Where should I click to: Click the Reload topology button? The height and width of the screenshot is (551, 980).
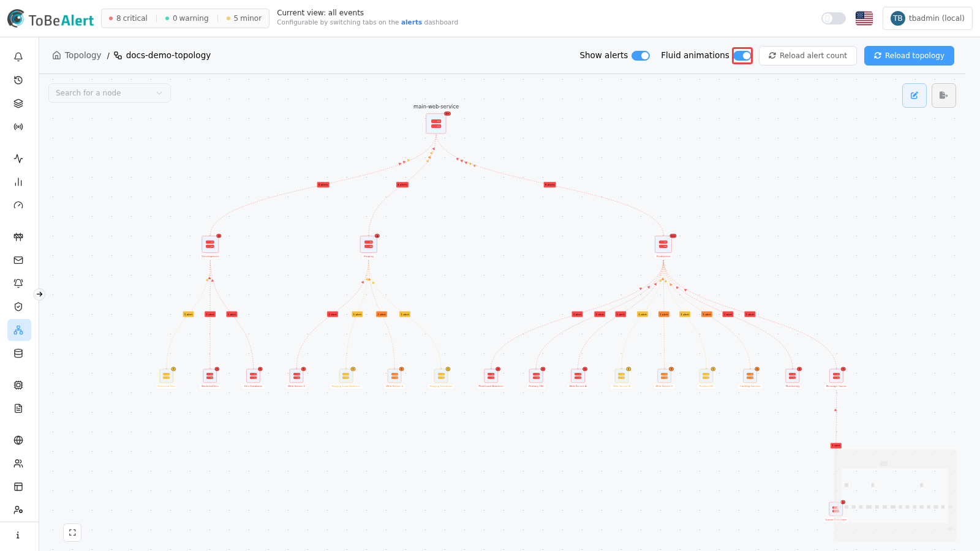(x=909, y=56)
